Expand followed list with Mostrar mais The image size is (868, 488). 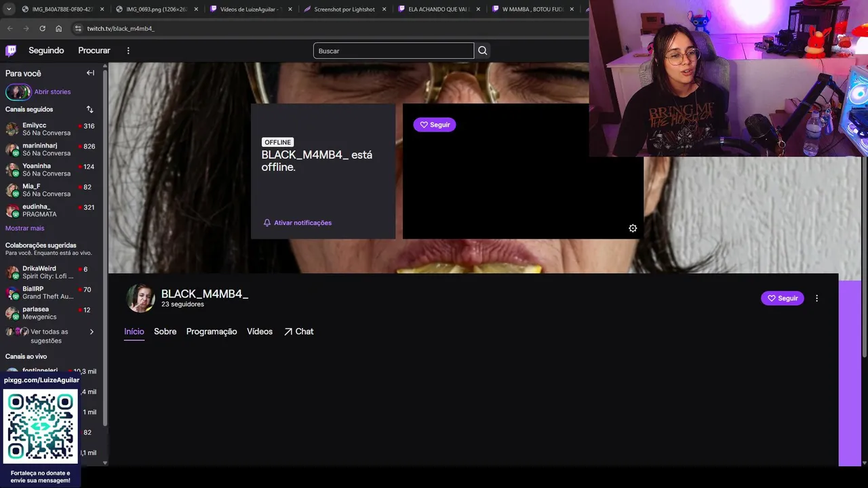pyautogui.click(x=24, y=228)
